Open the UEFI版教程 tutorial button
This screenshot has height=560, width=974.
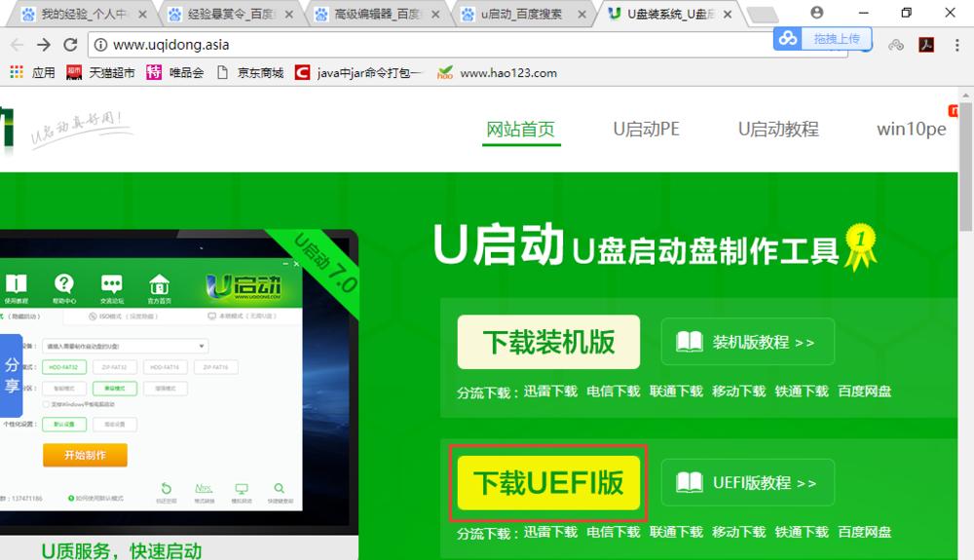748,483
